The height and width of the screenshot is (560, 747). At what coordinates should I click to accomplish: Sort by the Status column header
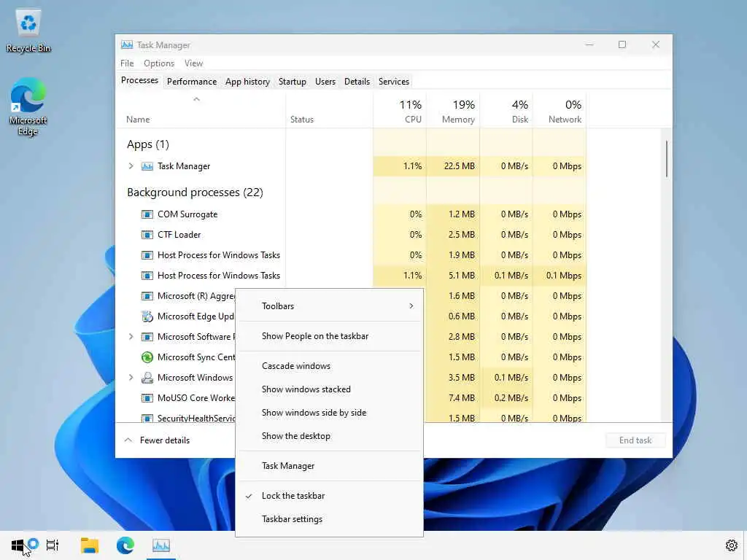click(329, 111)
